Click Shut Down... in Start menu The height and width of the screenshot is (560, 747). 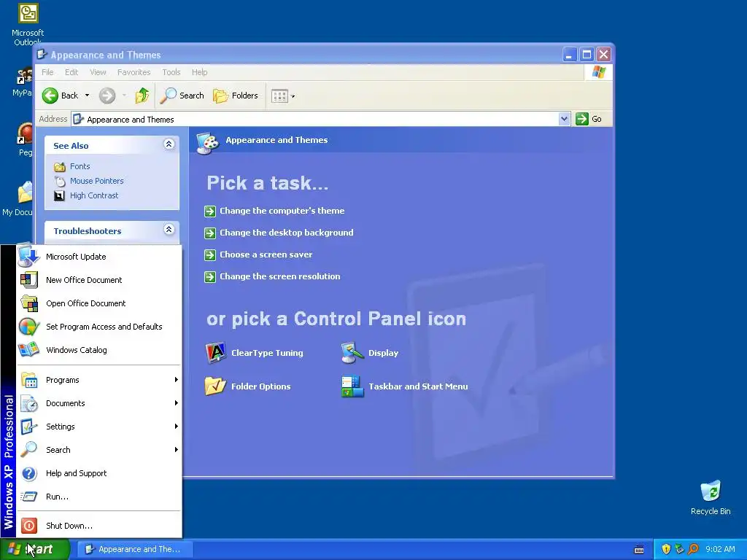tap(99, 526)
